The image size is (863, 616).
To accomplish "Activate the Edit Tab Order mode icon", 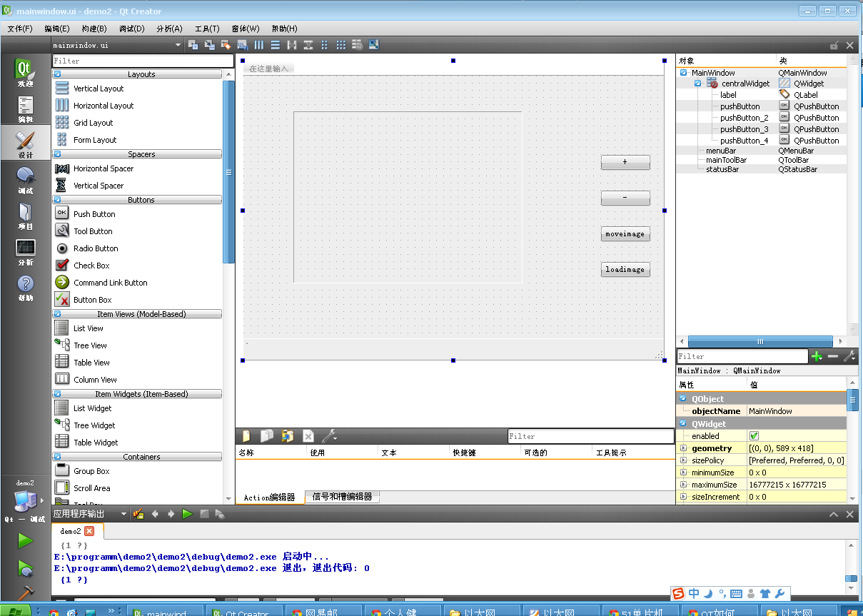I will tap(242, 44).
